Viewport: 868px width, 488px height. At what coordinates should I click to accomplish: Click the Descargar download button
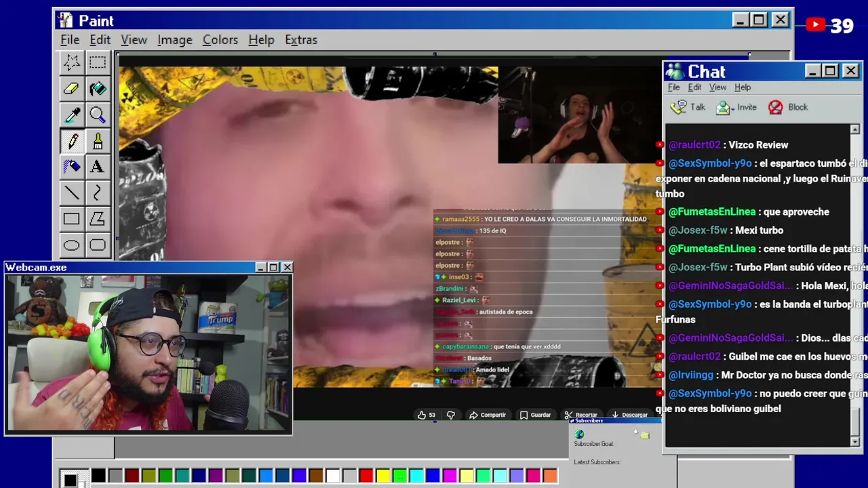pyautogui.click(x=630, y=415)
